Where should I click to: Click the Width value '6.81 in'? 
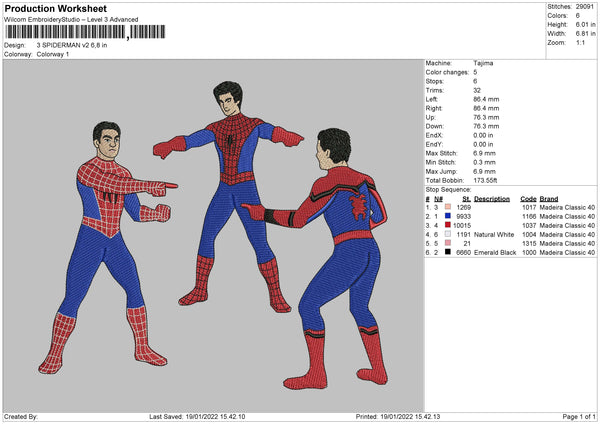coord(585,34)
